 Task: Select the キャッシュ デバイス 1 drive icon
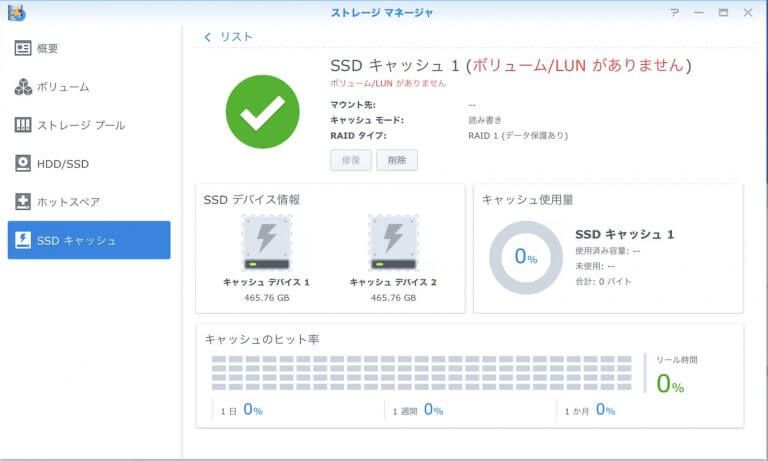tap(266, 243)
